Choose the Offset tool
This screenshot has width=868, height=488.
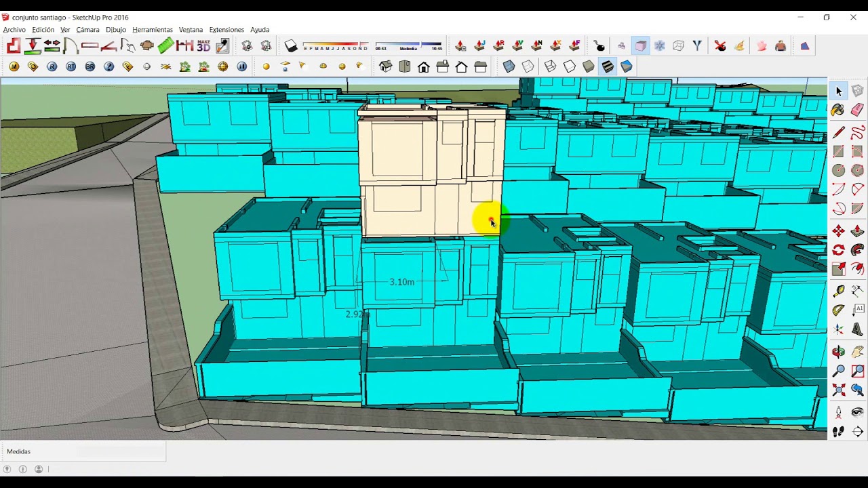(x=858, y=269)
